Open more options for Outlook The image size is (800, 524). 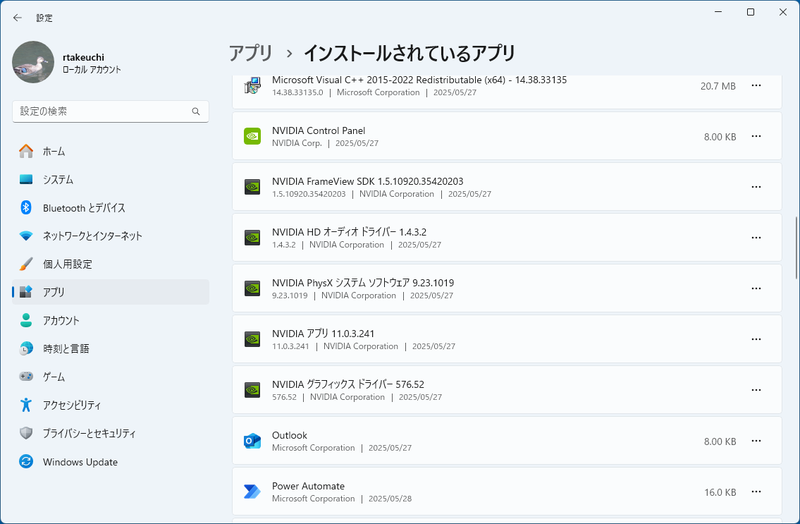756,441
